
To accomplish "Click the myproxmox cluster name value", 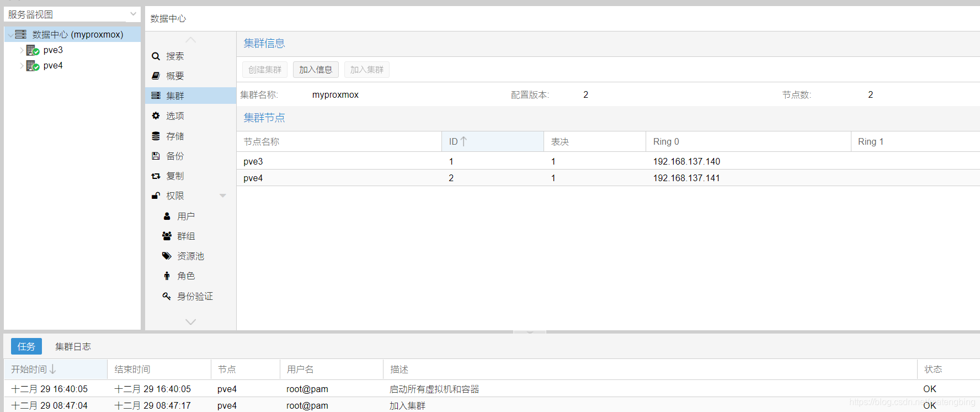I will click(335, 95).
